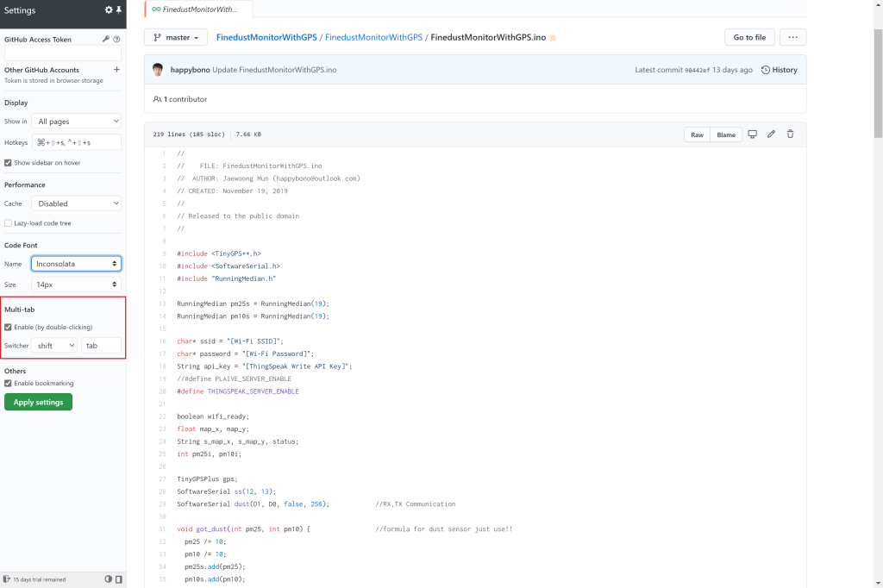This screenshot has width=883, height=588.
Task: Open the FinedustMonitorWithGPS folder breadcrumb link
Action: point(373,37)
